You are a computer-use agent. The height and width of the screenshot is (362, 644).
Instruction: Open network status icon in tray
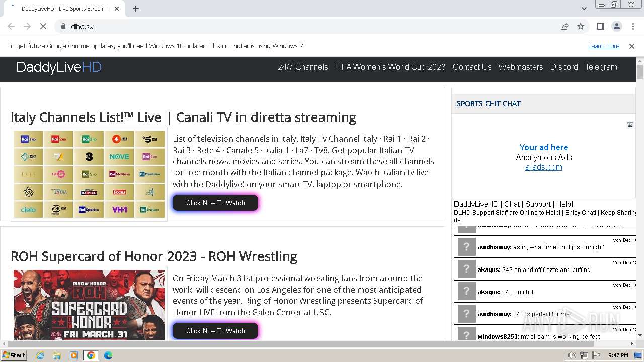[x=584, y=355]
